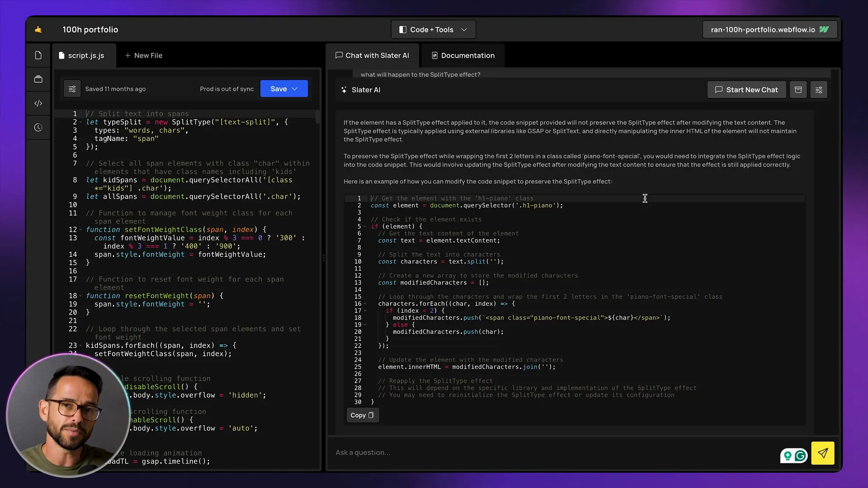Switch to the Documentation tab
868x488 pixels.
click(x=463, y=55)
